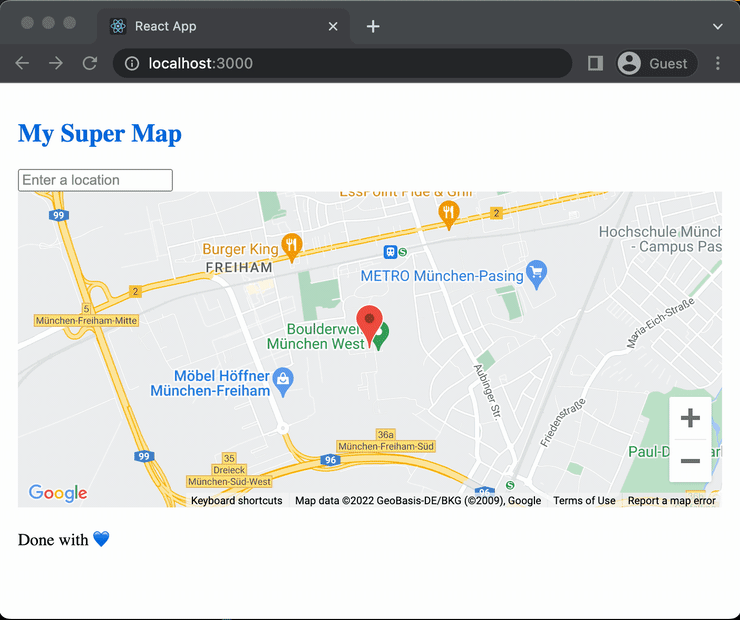Zoom in the map with plus button
This screenshot has width=740, height=620.
point(689,418)
